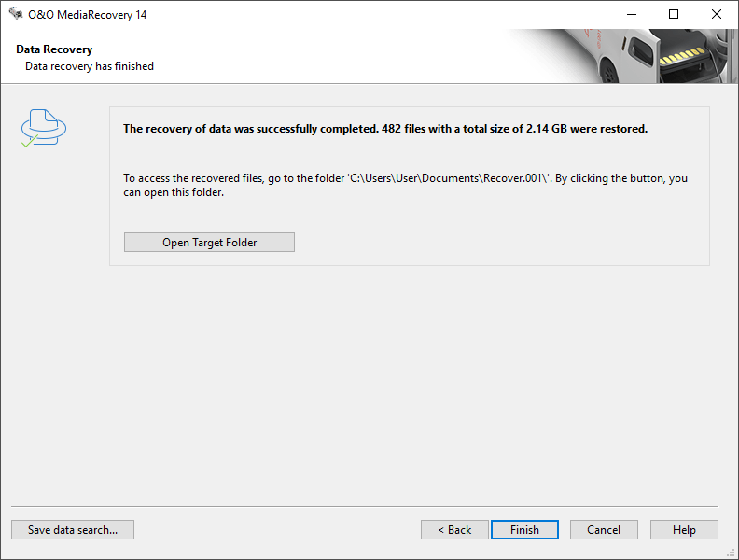Cancel the recovery wizard
This screenshot has height=560, width=739.
point(604,530)
